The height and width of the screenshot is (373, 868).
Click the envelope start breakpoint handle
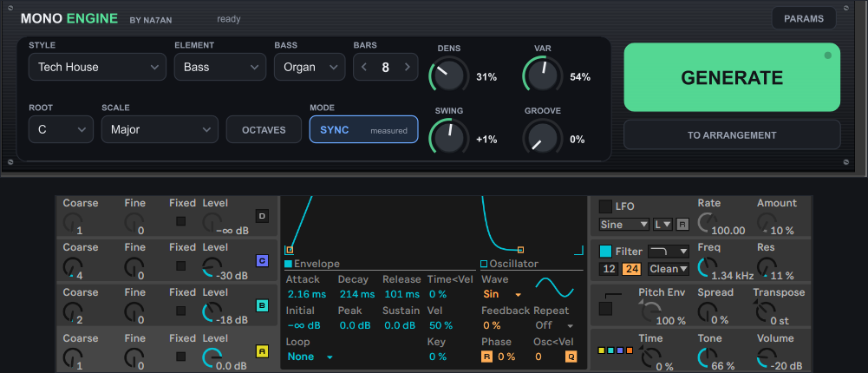pos(289,250)
